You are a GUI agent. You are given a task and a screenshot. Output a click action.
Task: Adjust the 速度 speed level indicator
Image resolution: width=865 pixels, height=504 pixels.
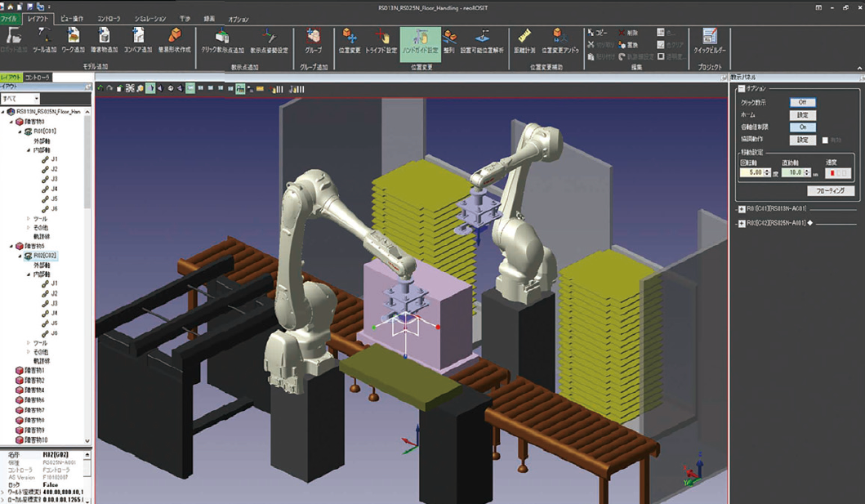(x=838, y=173)
